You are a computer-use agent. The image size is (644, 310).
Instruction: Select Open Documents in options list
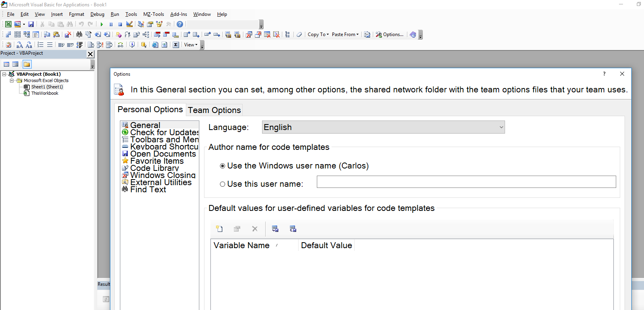[x=163, y=154]
